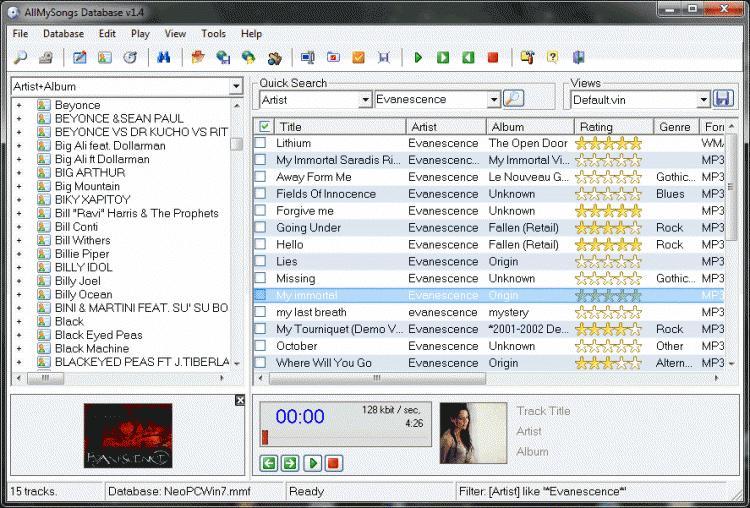Run Quick Search using magnifier button
The image size is (750, 508).
point(513,99)
